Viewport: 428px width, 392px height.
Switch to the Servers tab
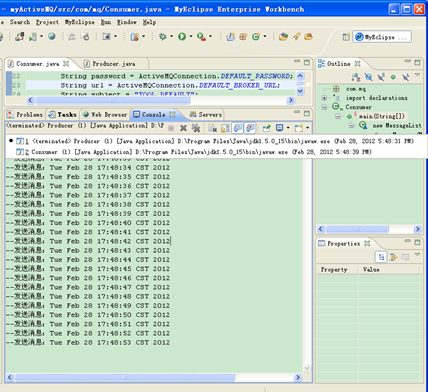coord(206,115)
